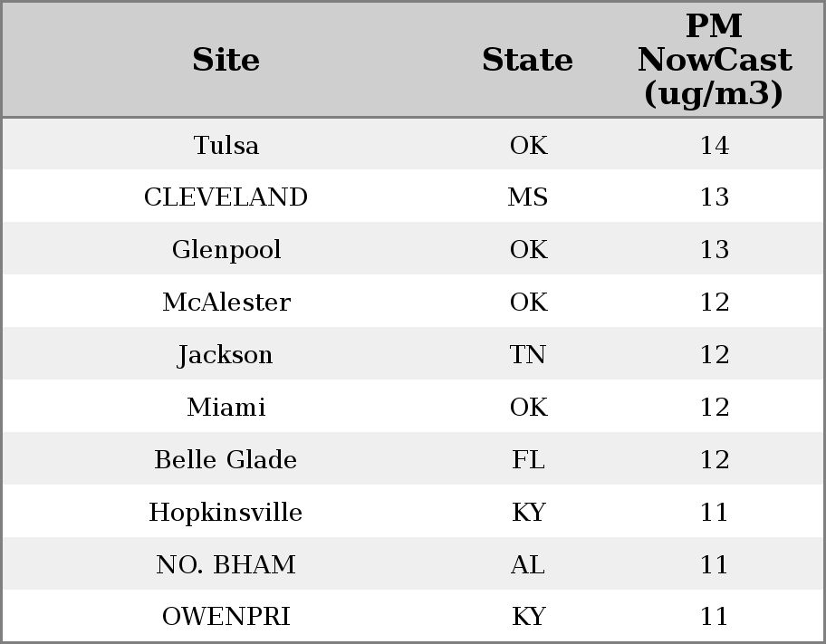Select the Miami site cell
The image size is (826, 644).
tap(226, 408)
